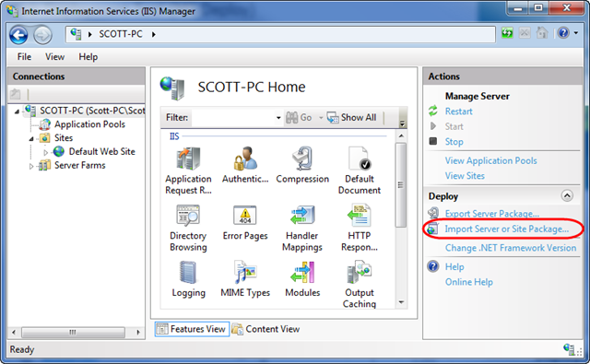Open the Modules feature icon

click(x=302, y=272)
